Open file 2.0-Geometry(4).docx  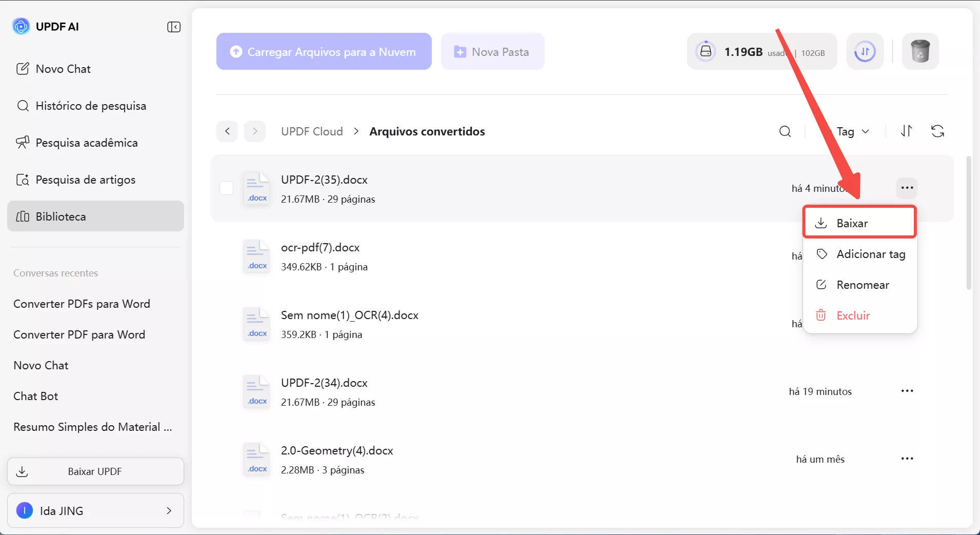coord(337,450)
